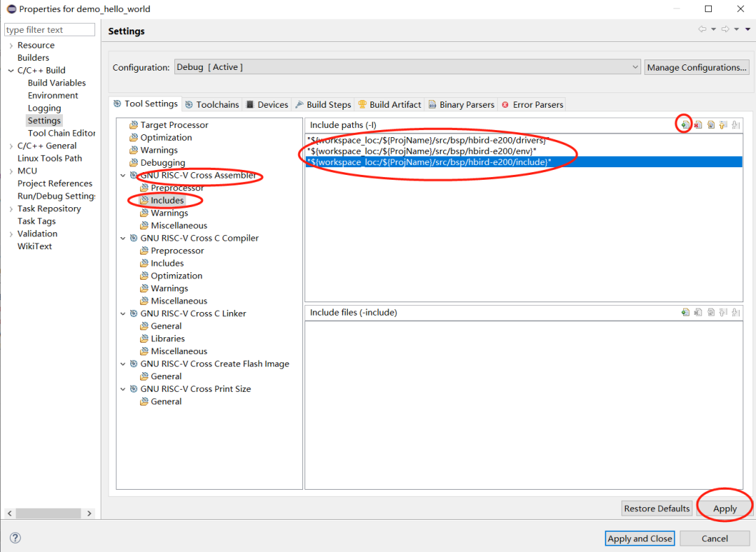The height and width of the screenshot is (552, 756).
Task: Select the hbird-e200/drivers include path
Action: (x=524, y=140)
